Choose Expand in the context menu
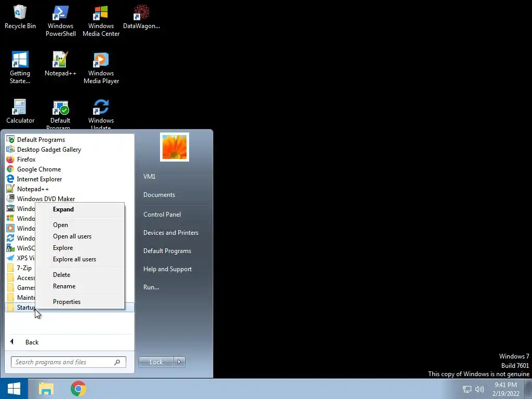The image size is (532, 399). click(79, 209)
